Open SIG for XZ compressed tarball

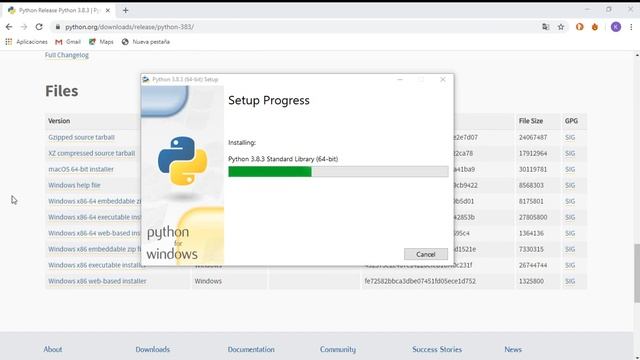570,153
